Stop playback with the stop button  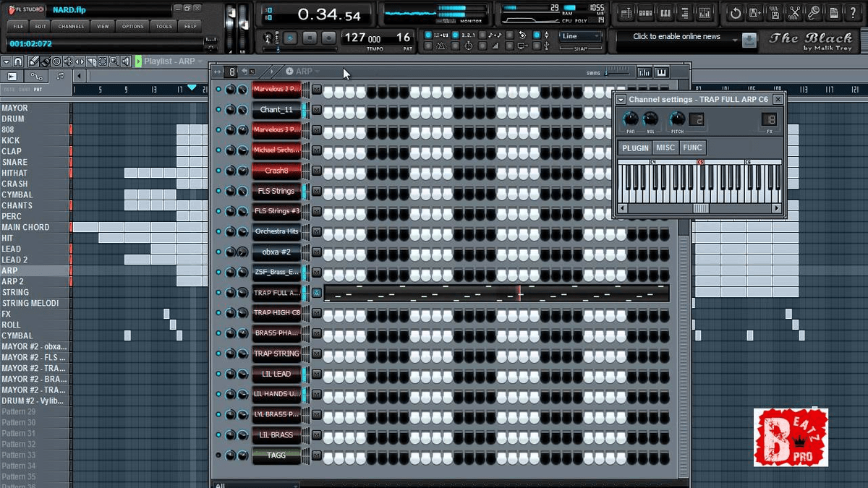click(x=310, y=38)
